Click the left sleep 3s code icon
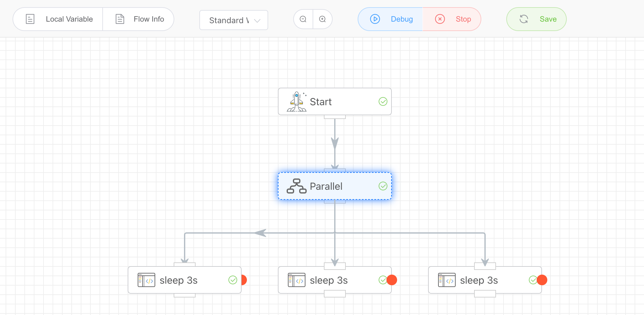644x315 pixels. (146, 280)
